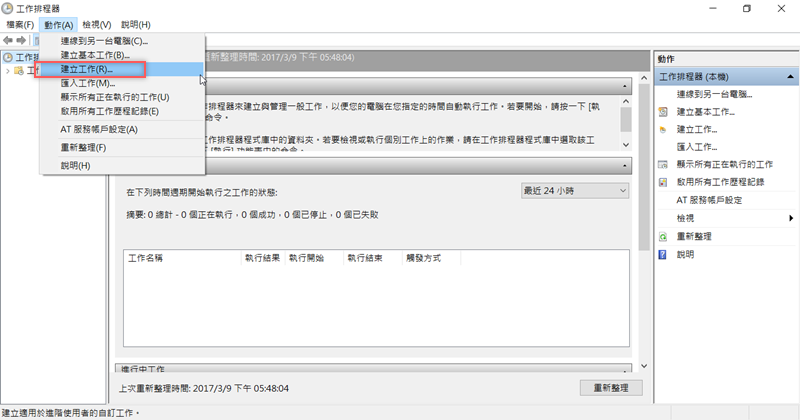Click the 執行結果 column header
The width and height of the screenshot is (800, 420).
tap(263, 258)
